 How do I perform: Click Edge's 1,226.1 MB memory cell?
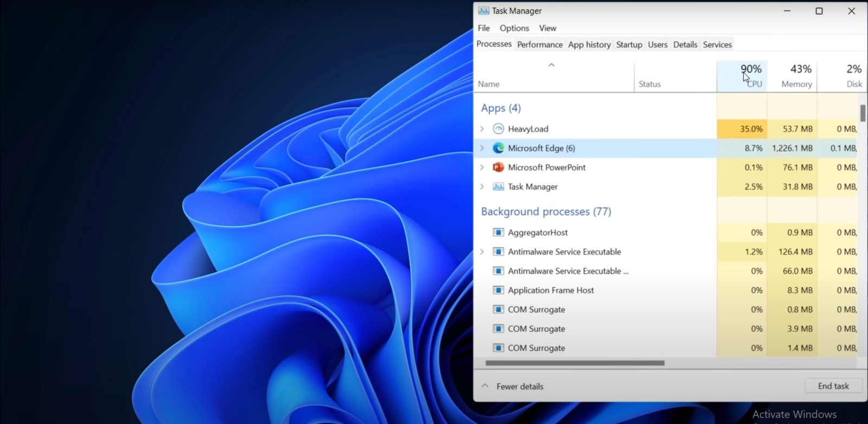[792, 148]
